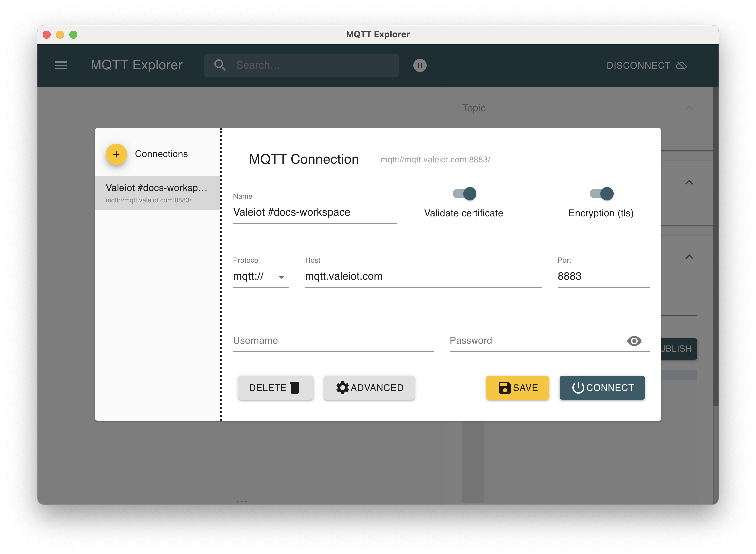Image resolution: width=756 pixels, height=554 pixels.
Task: Click the pause updates icon
Action: 420,65
